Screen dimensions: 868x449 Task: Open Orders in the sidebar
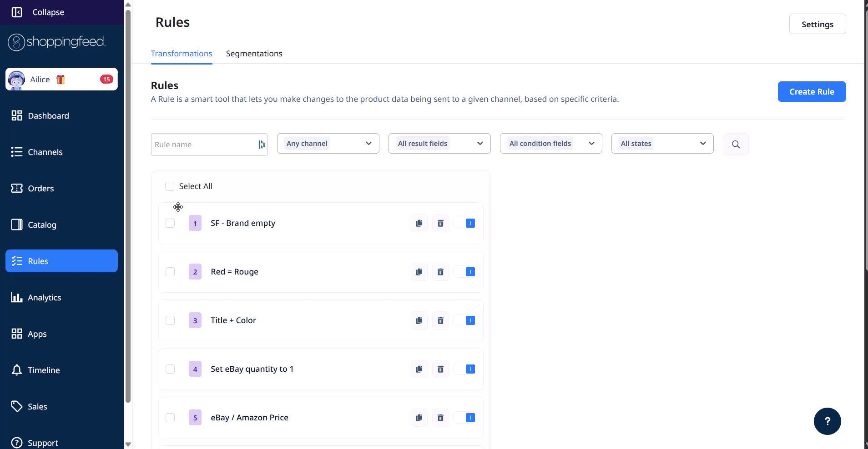tap(61, 188)
